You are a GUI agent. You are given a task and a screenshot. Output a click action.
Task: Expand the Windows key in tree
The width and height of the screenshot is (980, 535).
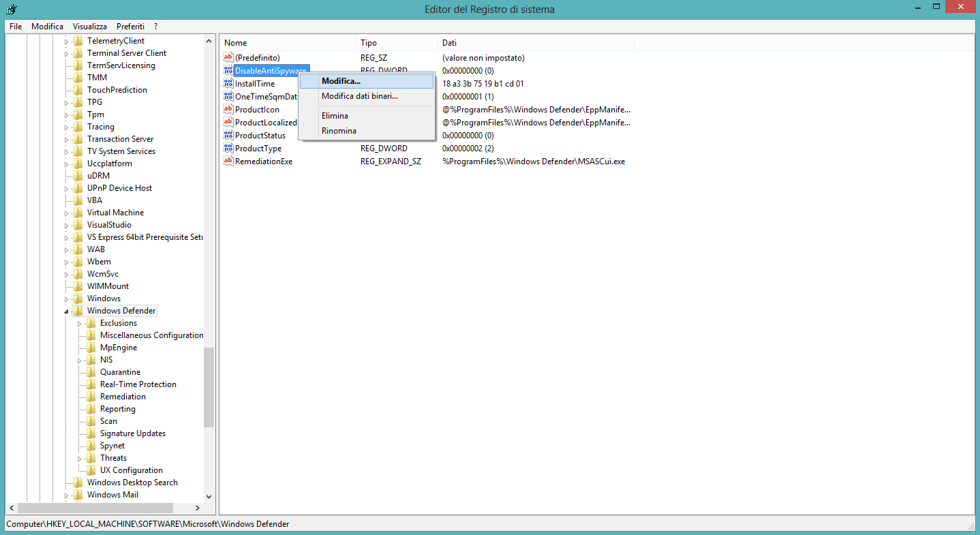click(x=67, y=299)
